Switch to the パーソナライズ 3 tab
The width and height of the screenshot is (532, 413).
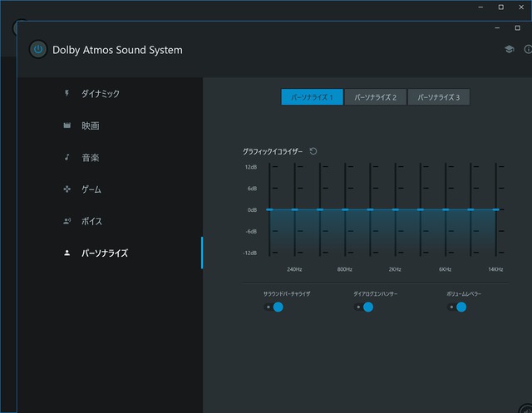pyautogui.click(x=438, y=97)
